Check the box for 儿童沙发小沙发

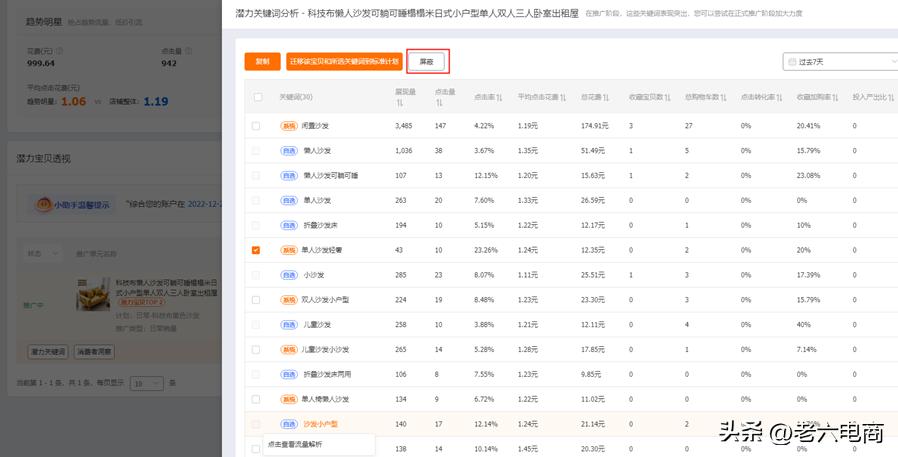pos(255,349)
